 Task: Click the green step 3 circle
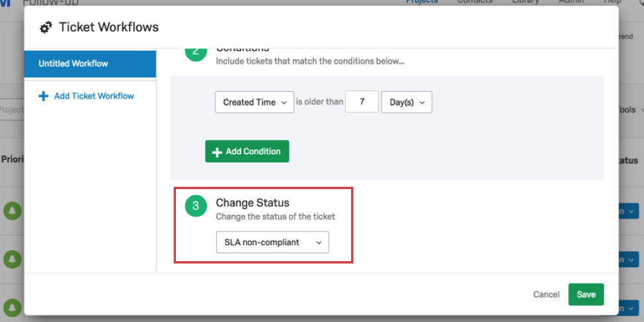(195, 206)
